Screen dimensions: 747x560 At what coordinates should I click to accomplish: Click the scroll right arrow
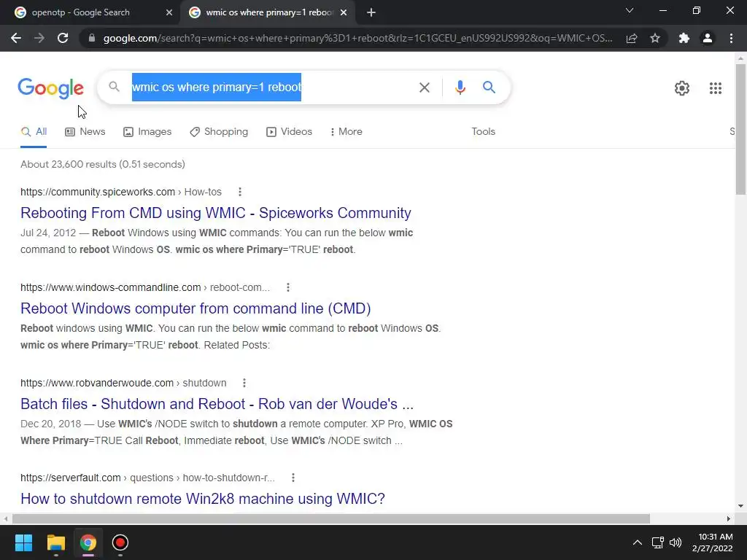pos(729,518)
